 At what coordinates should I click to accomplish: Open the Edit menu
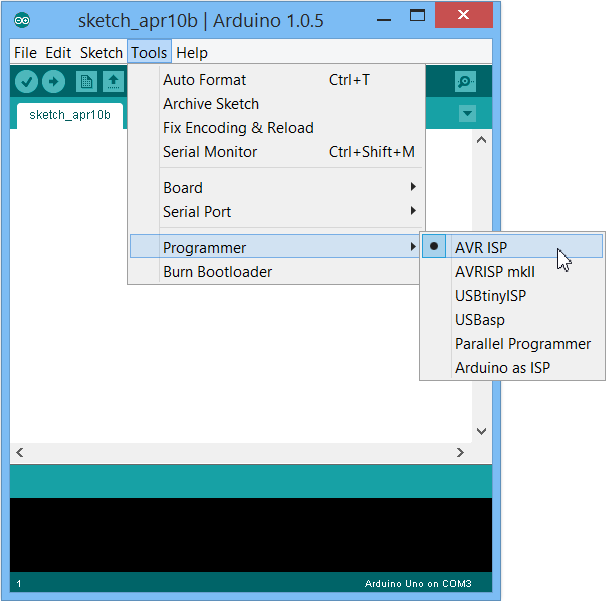[58, 53]
